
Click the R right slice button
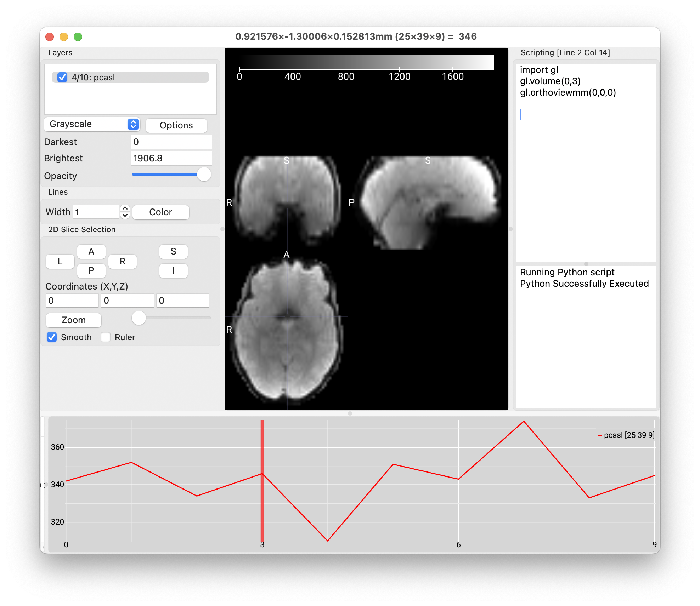pos(122,261)
